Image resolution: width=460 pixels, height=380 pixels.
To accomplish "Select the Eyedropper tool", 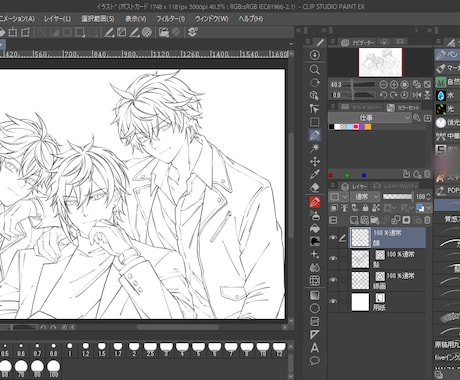I will [x=314, y=174].
